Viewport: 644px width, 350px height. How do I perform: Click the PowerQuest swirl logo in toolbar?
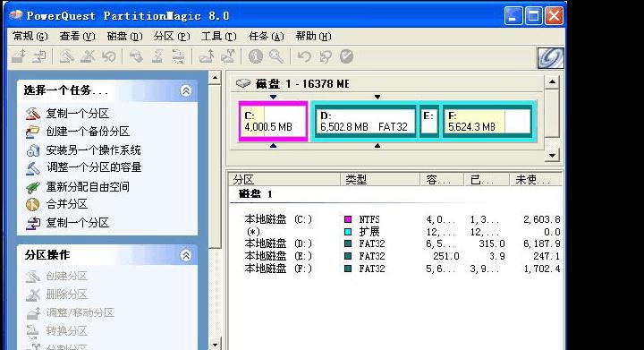550,57
